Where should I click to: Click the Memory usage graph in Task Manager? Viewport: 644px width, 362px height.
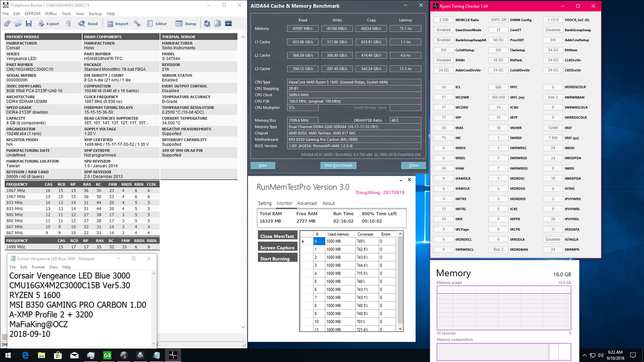[504, 308]
